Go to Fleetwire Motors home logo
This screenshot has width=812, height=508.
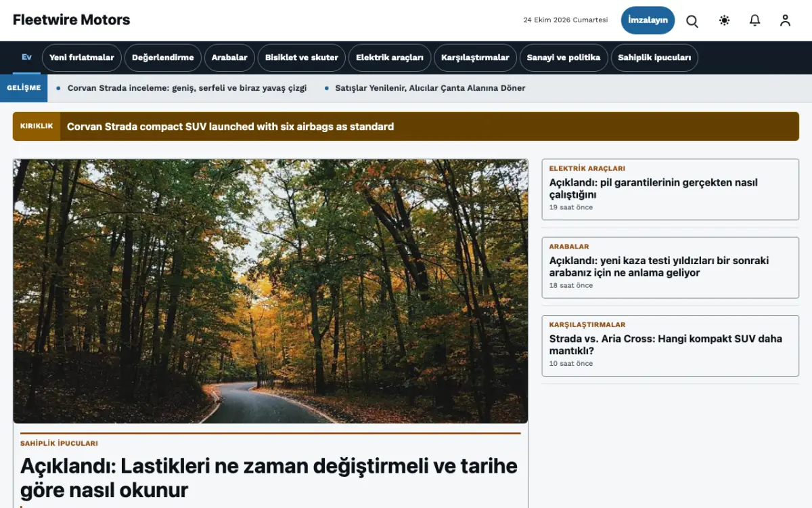pyautogui.click(x=72, y=20)
